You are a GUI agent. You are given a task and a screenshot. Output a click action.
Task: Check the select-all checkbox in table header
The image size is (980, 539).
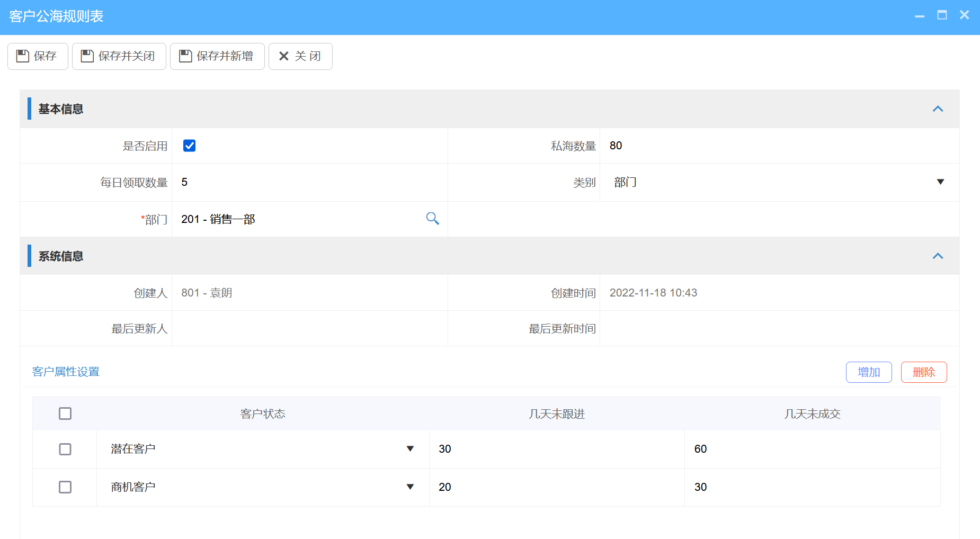65,414
